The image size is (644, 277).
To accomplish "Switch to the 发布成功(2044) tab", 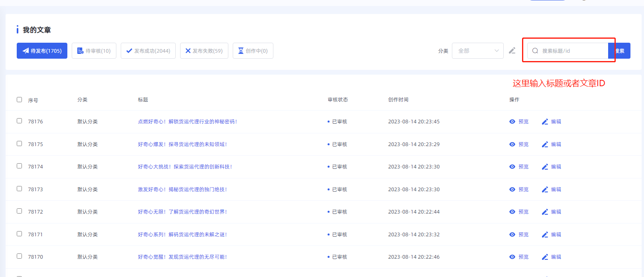I will [148, 51].
